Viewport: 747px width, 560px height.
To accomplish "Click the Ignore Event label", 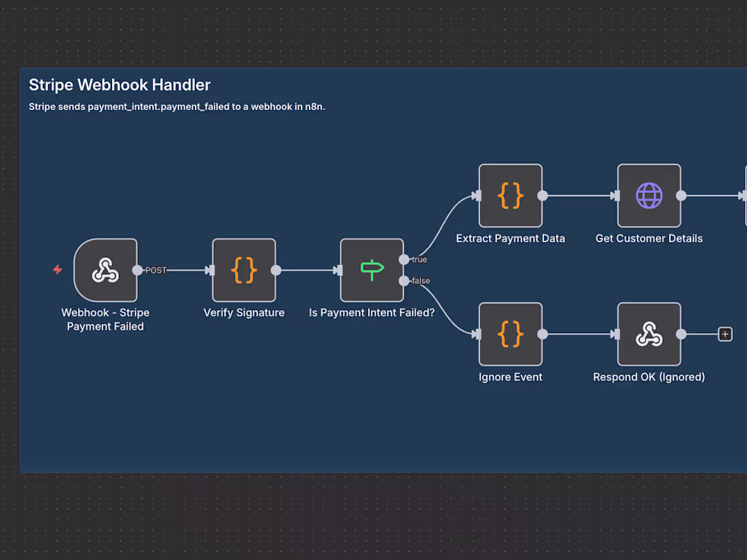I will pyautogui.click(x=511, y=377).
